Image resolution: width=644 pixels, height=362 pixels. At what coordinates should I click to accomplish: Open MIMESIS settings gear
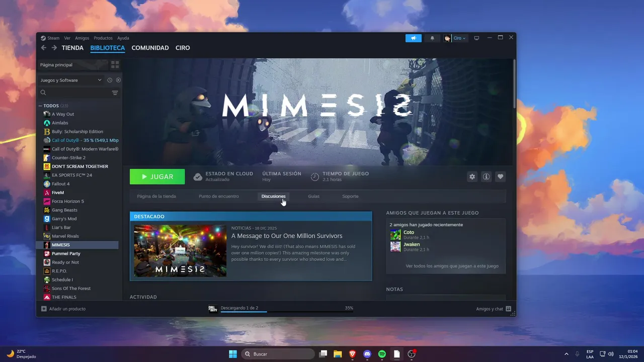click(472, 176)
